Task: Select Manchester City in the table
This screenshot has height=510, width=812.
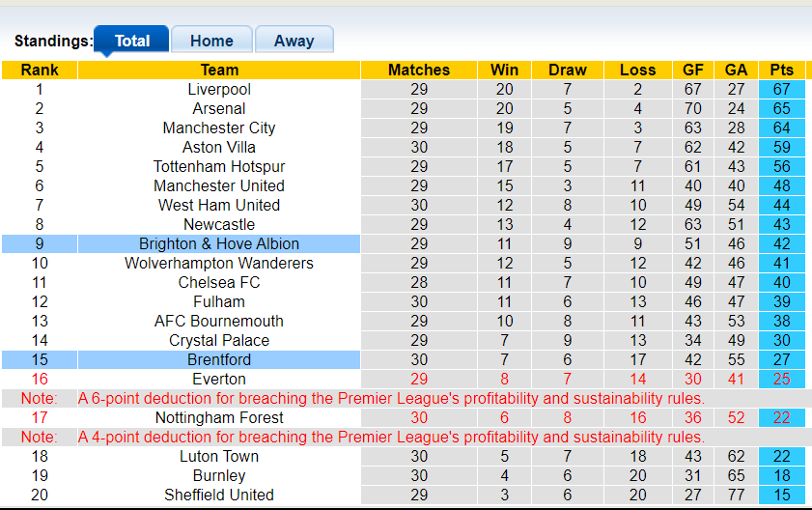Action: [219, 127]
